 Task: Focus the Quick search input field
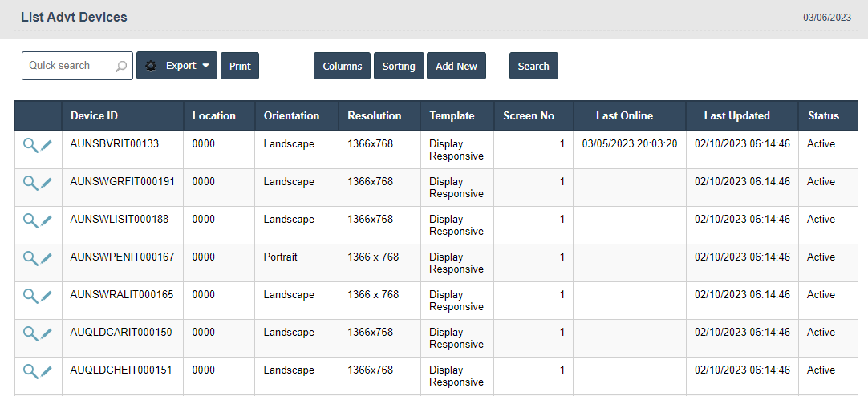click(x=67, y=66)
